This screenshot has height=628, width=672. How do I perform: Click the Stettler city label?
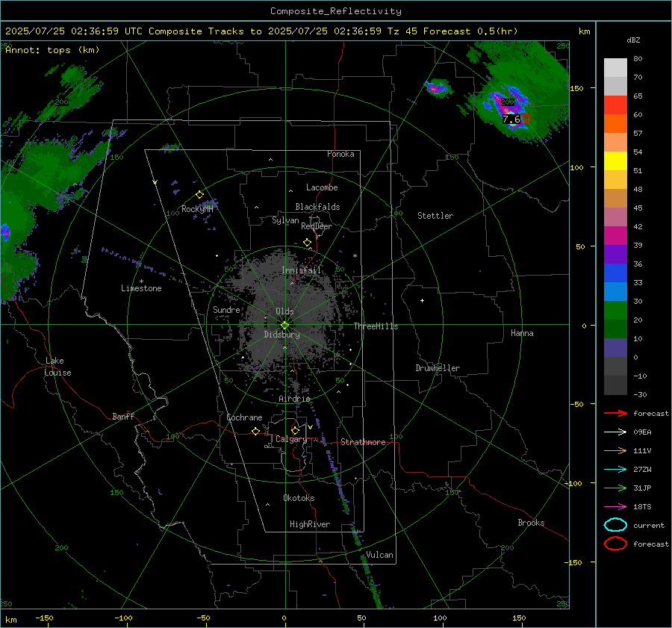pyautogui.click(x=435, y=216)
